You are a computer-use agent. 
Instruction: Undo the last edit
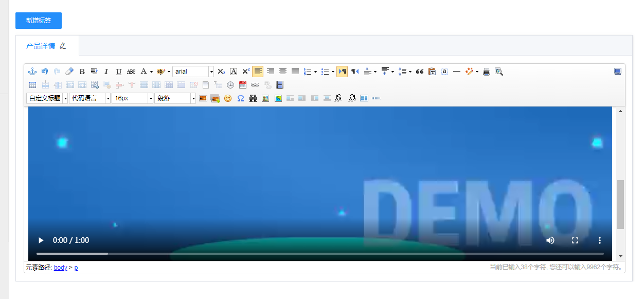45,72
